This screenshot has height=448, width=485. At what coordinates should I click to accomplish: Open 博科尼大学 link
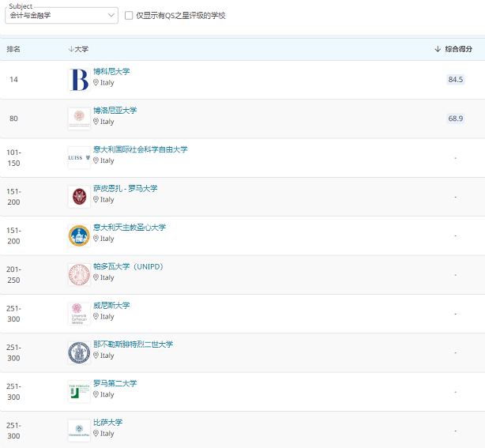(111, 71)
